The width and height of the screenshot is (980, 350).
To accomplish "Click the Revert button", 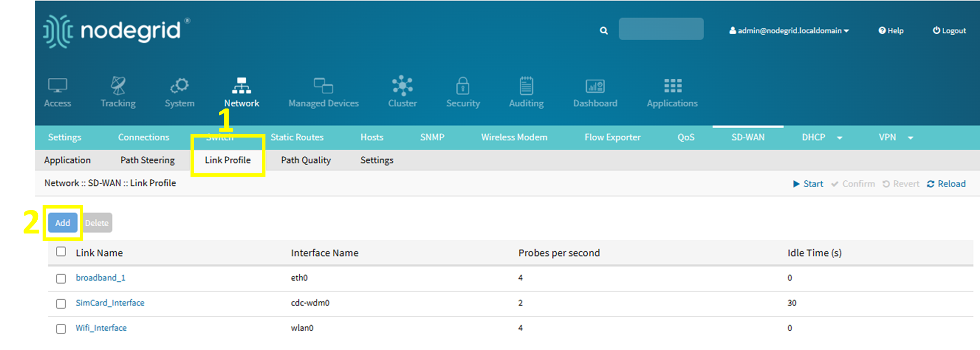I will pyautogui.click(x=901, y=184).
